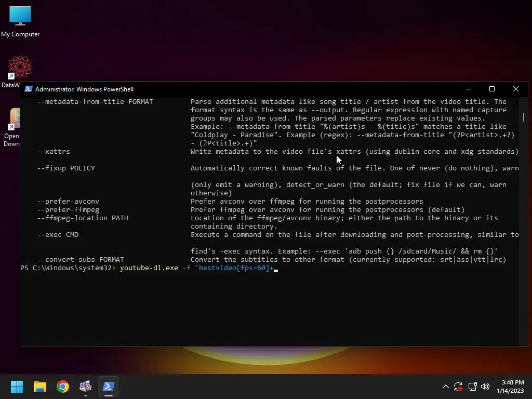532x399 pixels.
Task: Click the command prompt input line
Action: pyautogui.click(x=270, y=268)
